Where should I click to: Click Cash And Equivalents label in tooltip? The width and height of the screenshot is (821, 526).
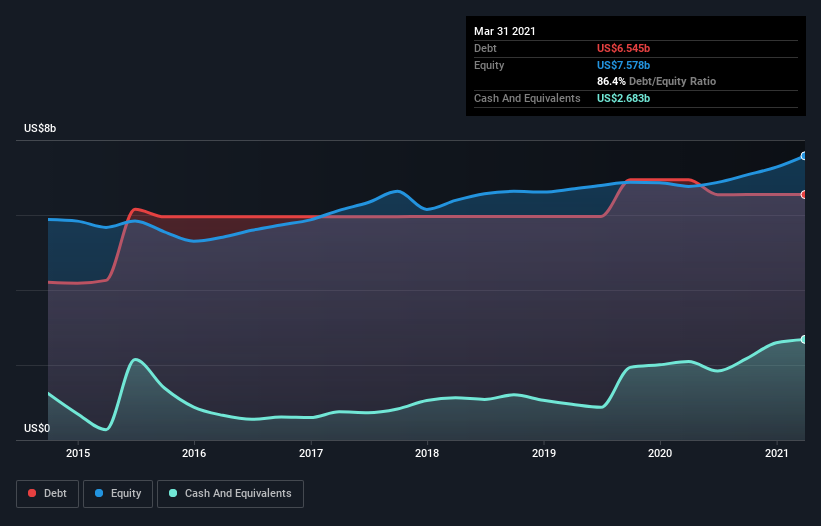coord(527,98)
